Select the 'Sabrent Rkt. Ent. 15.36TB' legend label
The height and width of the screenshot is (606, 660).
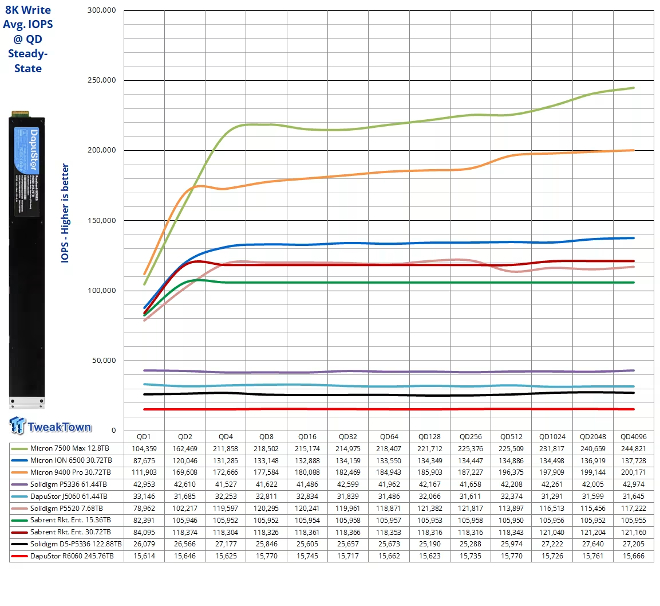click(71, 520)
